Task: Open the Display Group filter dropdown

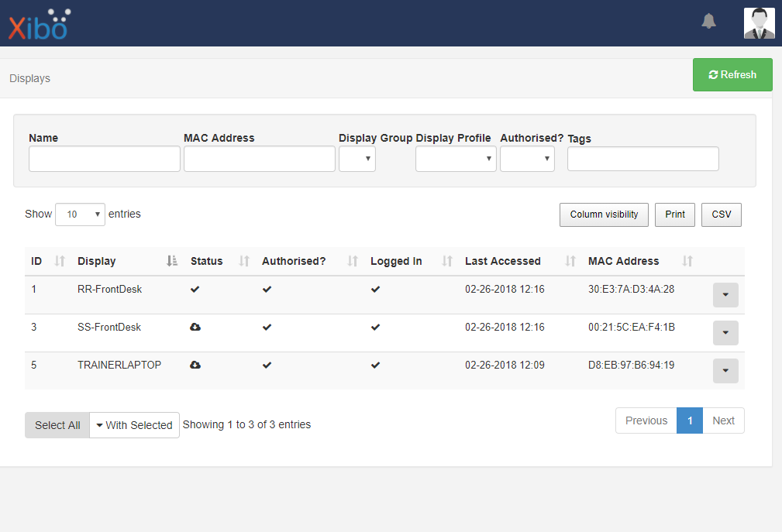Action: click(x=357, y=159)
